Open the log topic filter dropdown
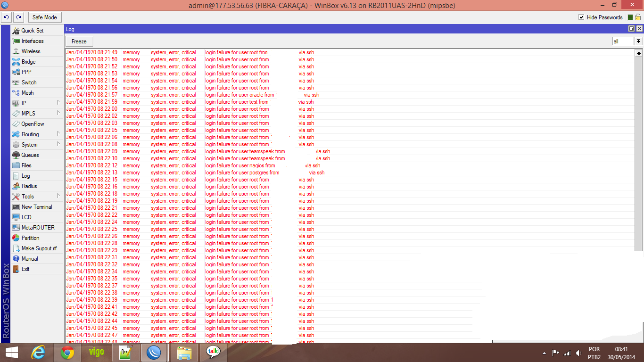 [x=639, y=41]
